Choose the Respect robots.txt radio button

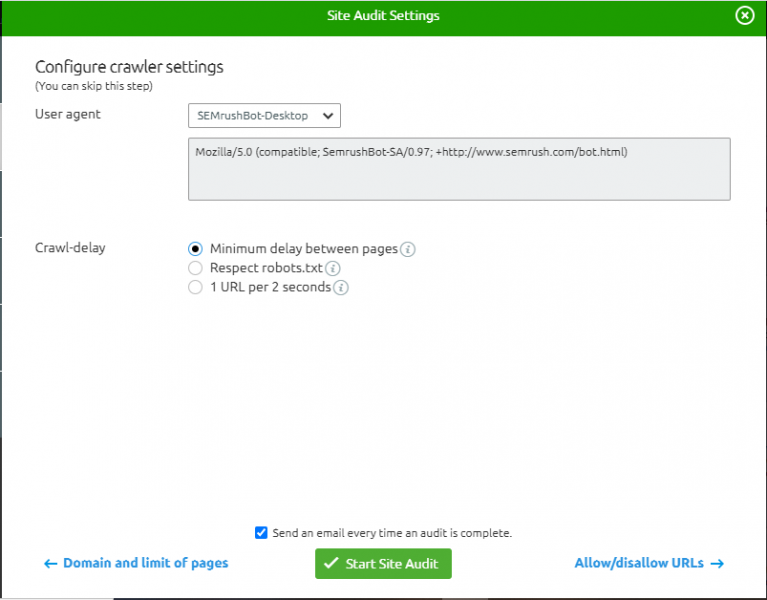coord(196,268)
